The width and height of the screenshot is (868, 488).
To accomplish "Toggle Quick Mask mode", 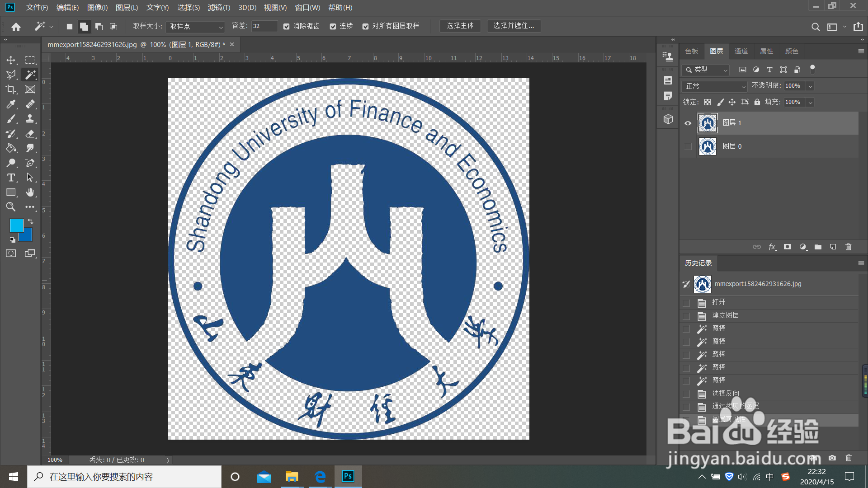I will pos(11,253).
